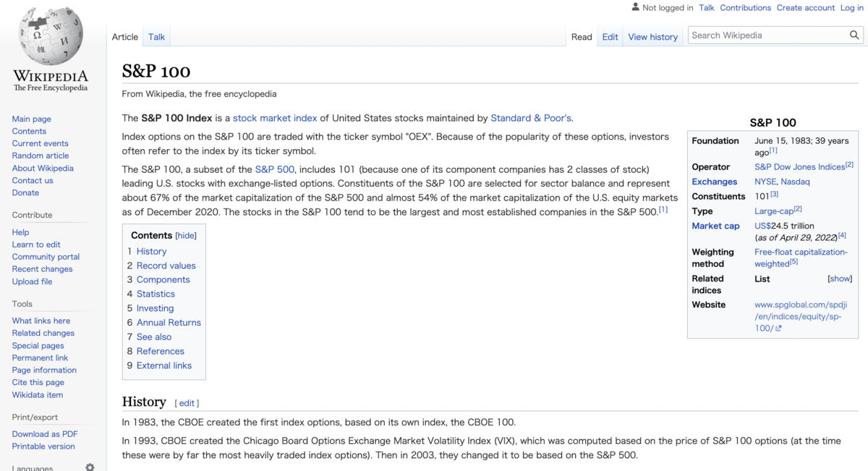Open the Large-cap type link
Screen dimensions: 868x471
click(x=773, y=211)
